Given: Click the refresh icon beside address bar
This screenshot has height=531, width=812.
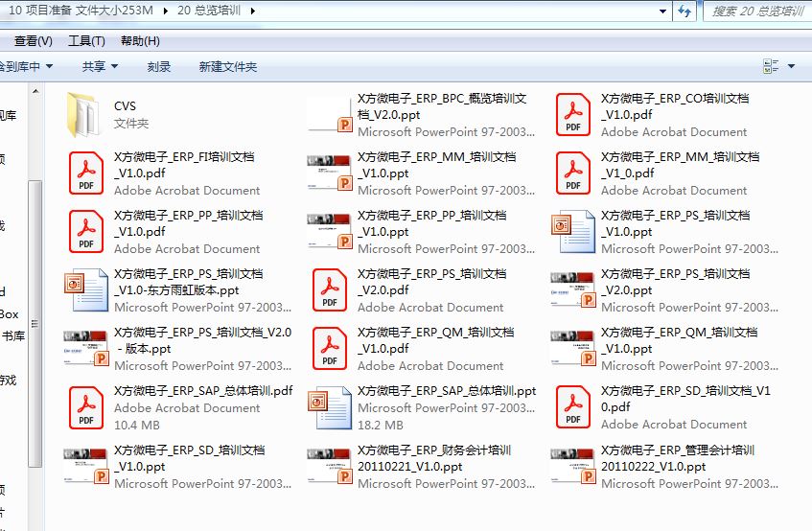Looking at the screenshot, I should click(x=684, y=11).
